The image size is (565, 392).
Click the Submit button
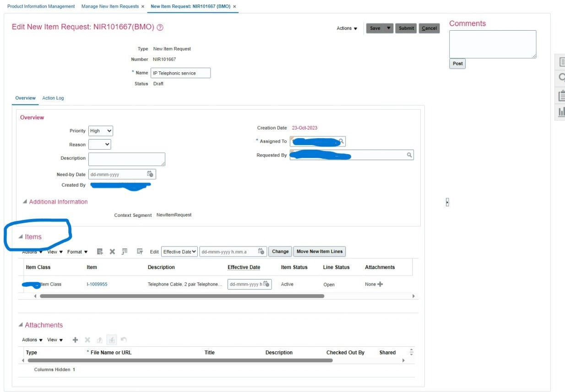407,28
